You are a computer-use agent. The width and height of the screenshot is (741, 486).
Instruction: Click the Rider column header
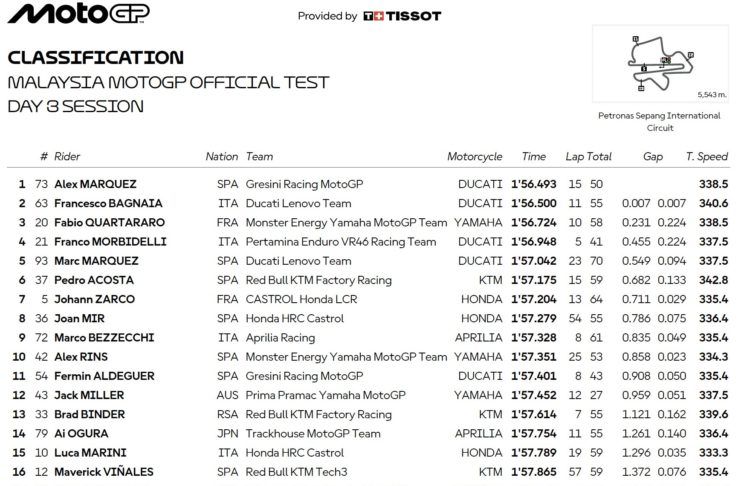[x=67, y=157]
